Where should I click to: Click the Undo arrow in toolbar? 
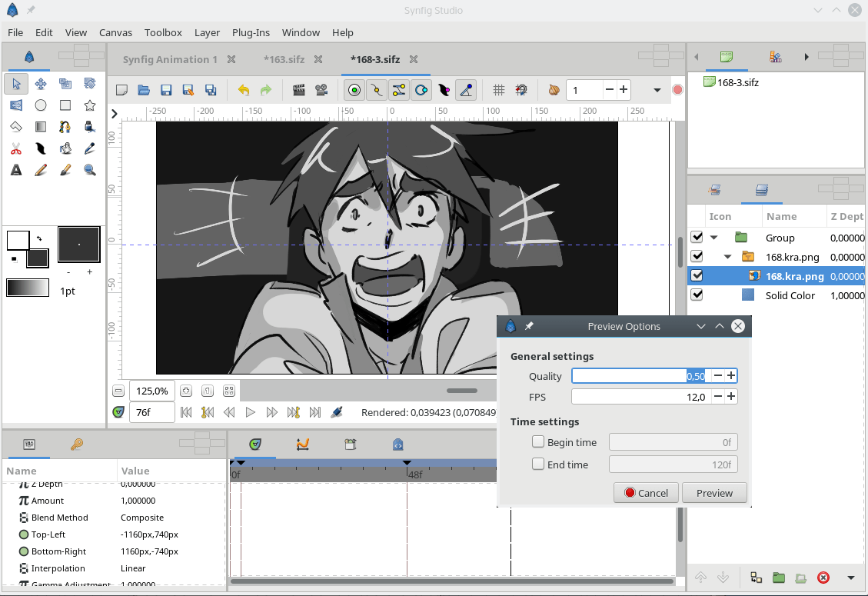(243, 90)
